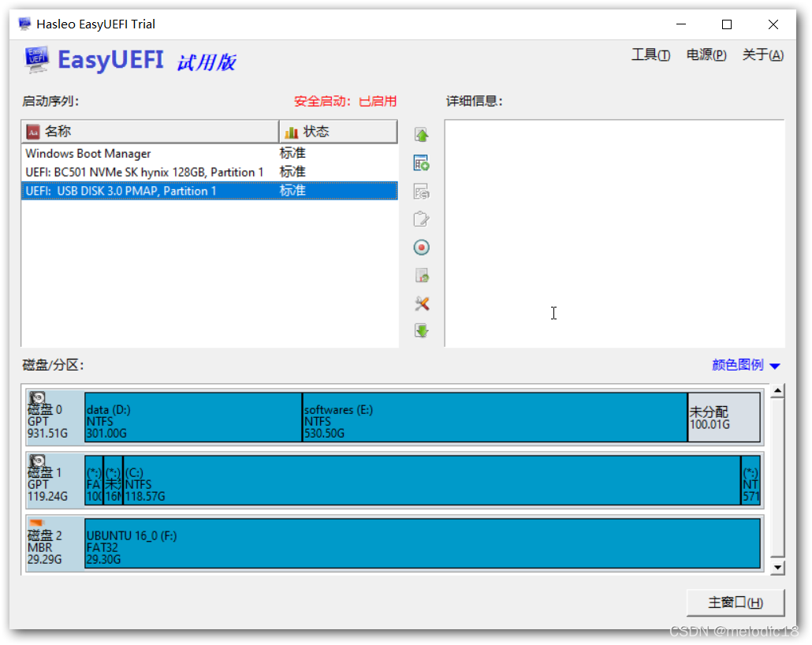This screenshot has height=645, width=812.
Task: Click the Aa icon in 名称 column header
Action: click(32, 131)
